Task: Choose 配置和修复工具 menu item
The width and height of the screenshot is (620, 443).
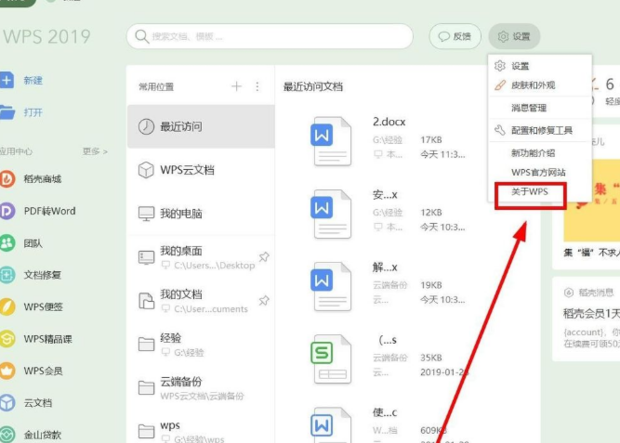Action: (540, 130)
